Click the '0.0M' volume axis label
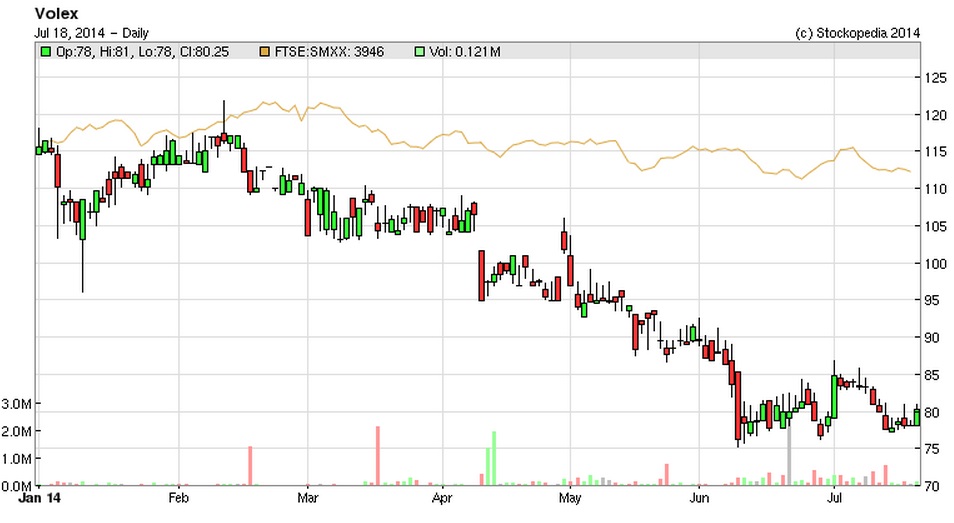Viewport: 954px width, 523px height. (x=17, y=485)
